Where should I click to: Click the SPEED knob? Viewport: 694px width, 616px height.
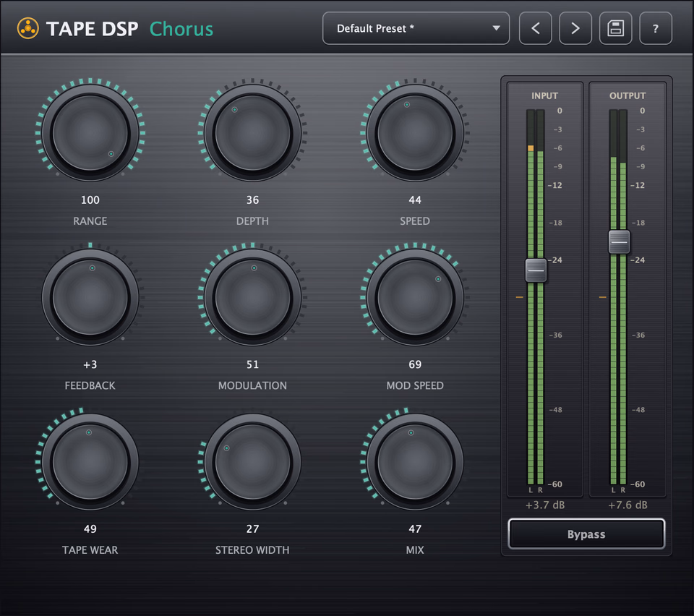pyautogui.click(x=415, y=133)
